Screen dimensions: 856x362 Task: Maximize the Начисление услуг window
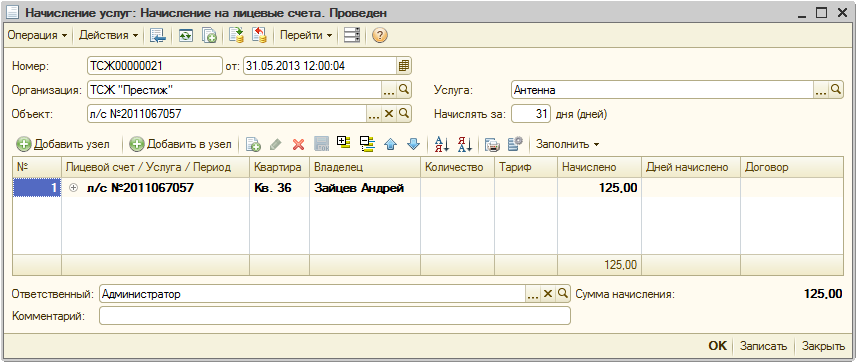pyautogui.click(x=822, y=13)
